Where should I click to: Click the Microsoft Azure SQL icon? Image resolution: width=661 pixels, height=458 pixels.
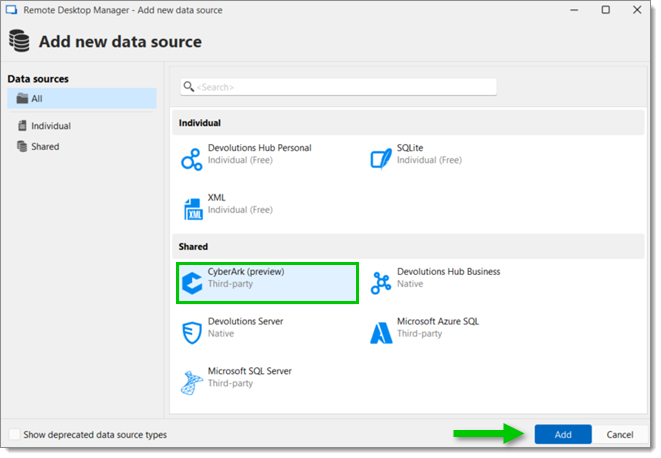pyautogui.click(x=381, y=333)
